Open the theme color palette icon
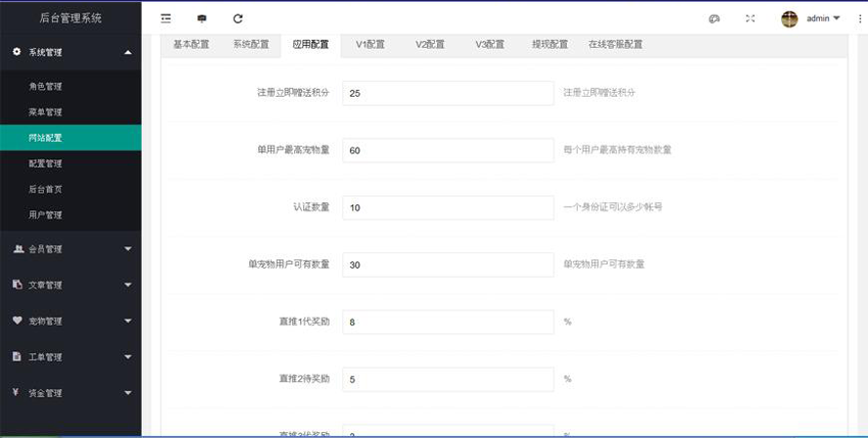The width and height of the screenshot is (868, 438). 715,19
